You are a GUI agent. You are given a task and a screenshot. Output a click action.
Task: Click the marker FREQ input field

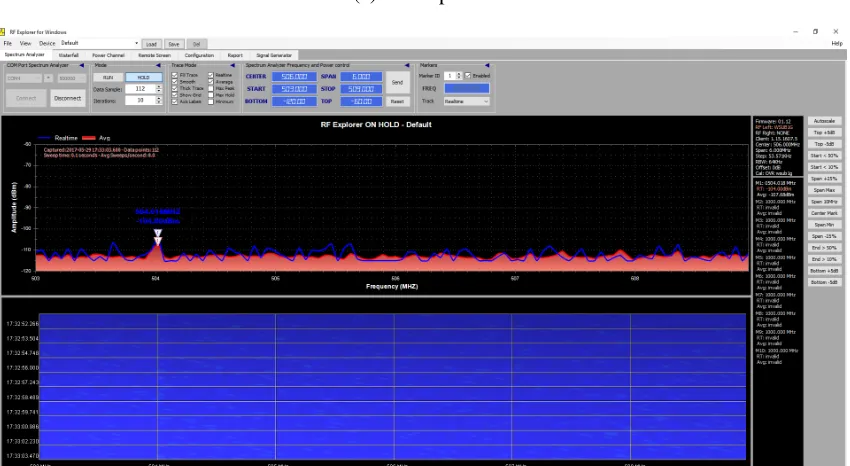point(467,88)
